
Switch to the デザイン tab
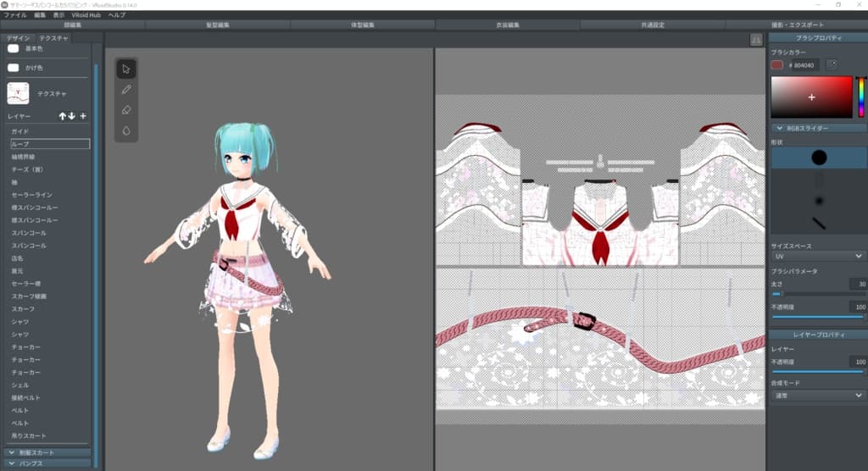coord(19,38)
